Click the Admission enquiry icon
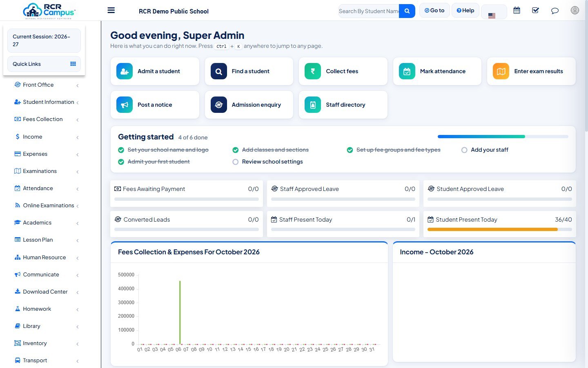 219,105
